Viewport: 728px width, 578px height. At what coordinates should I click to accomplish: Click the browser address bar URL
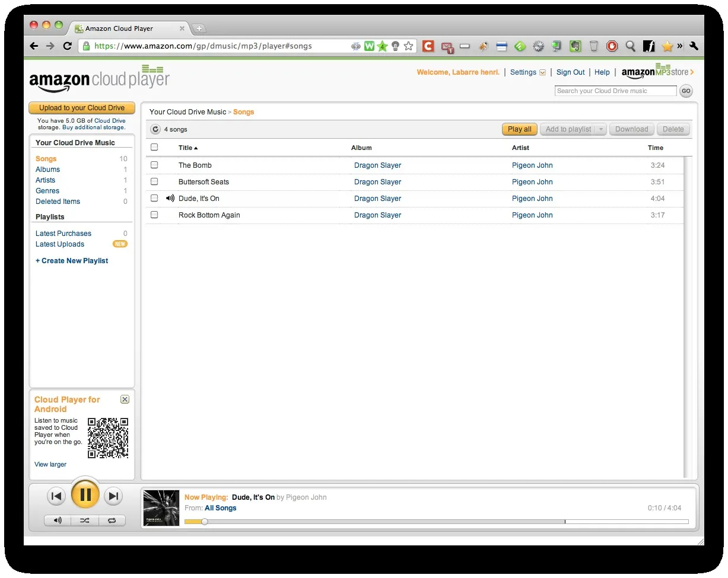[203, 46]
